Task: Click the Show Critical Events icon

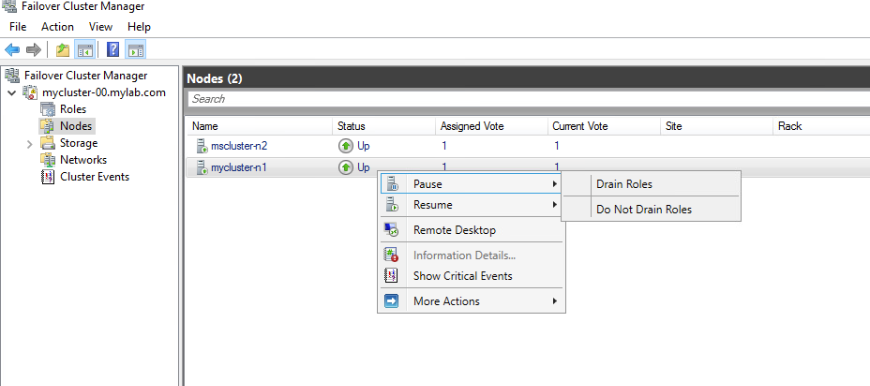Action: click(x=392, y=276)
